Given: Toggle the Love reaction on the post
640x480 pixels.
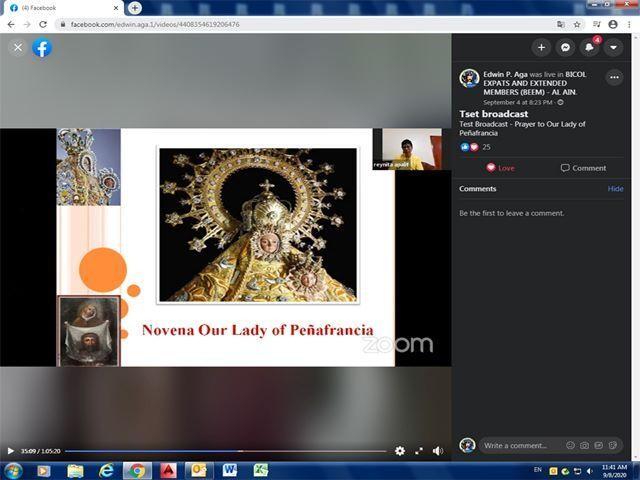Looking at the screenshot, I should point(499,168).
